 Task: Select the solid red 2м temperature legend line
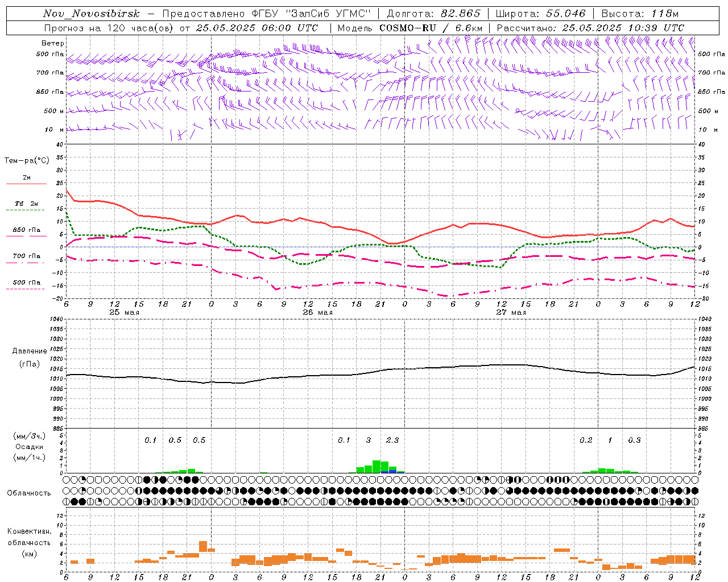coord(26,184)
